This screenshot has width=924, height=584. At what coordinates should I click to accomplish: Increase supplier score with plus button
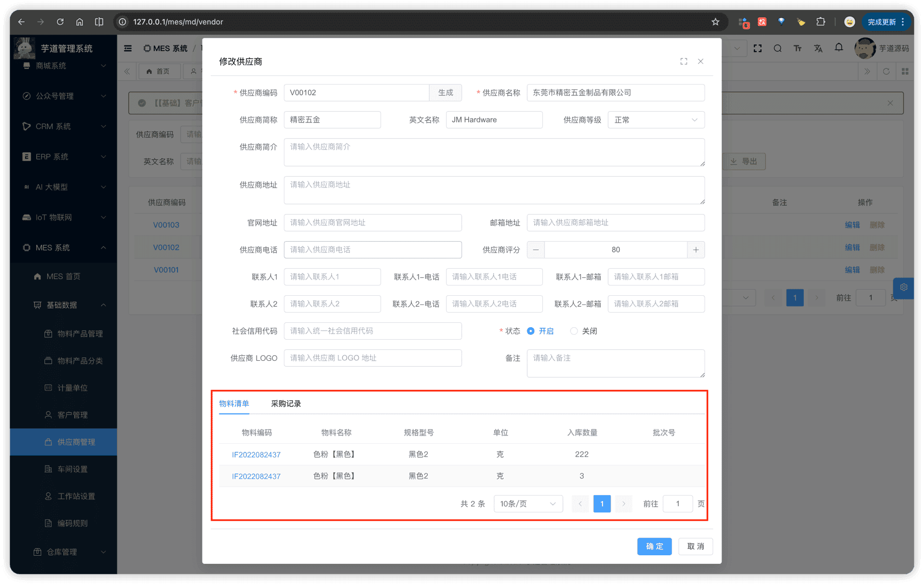pyautogui.click(x=696, y=250)
